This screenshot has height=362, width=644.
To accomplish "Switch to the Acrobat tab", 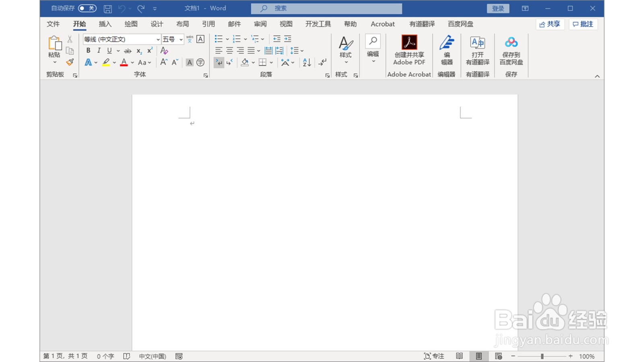I will pyautogui.click(x=383, y=24).
